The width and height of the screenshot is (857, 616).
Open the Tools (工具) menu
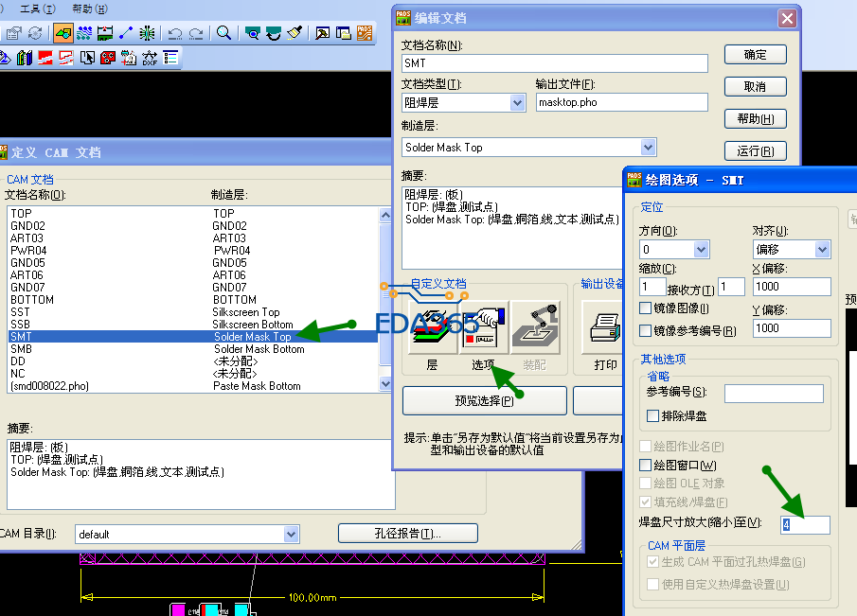point(38,9)
